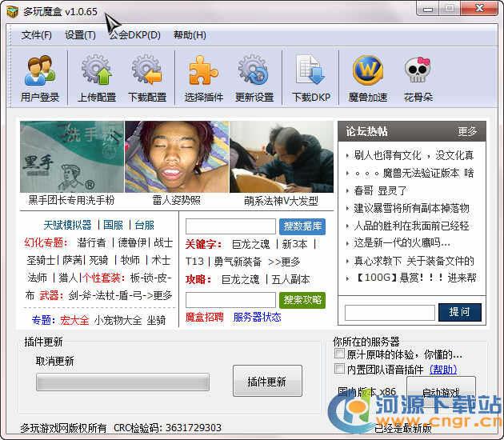This screenshot has height=440, width=504.
Task: Click the 取消更新 cancel update label
Action: pos(54,361)
